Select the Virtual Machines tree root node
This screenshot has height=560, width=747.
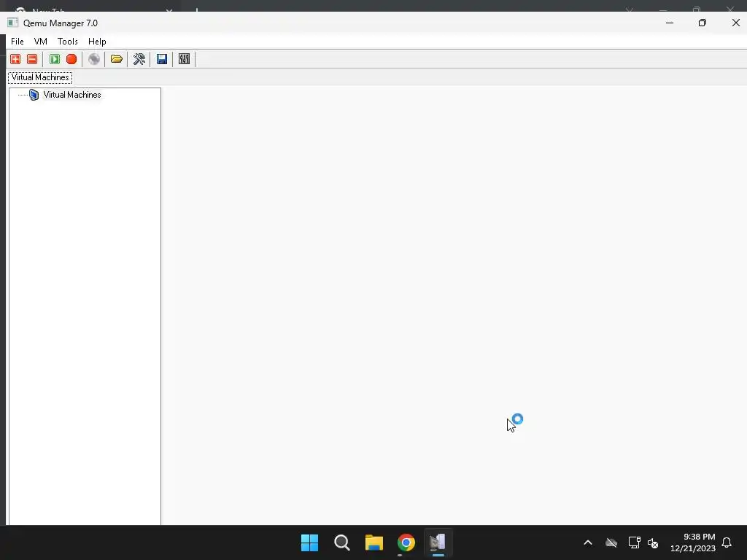(72, 95)
